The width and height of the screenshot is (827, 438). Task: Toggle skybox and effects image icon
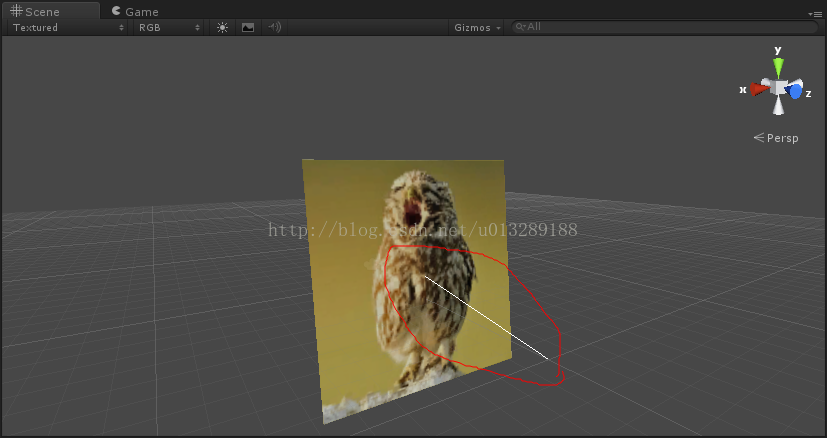(x=248, y=27)
